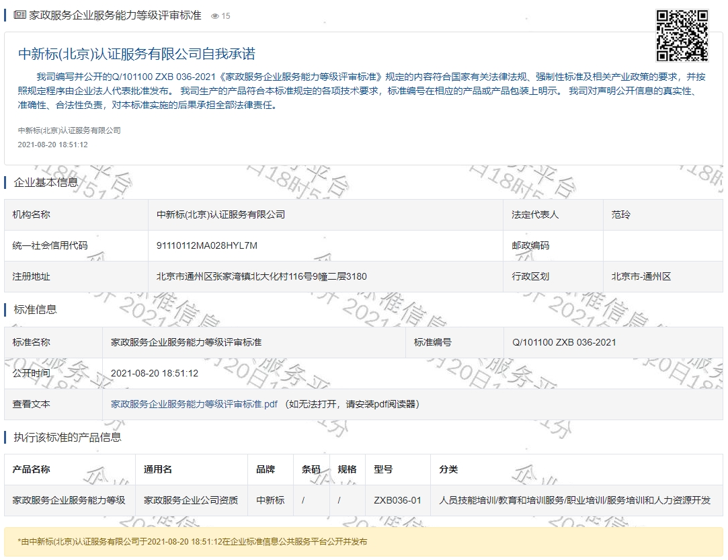728x560 pixels.
Task: Click the organization name value 中新标(北京)认证服务有限公司
Action: 221,215
